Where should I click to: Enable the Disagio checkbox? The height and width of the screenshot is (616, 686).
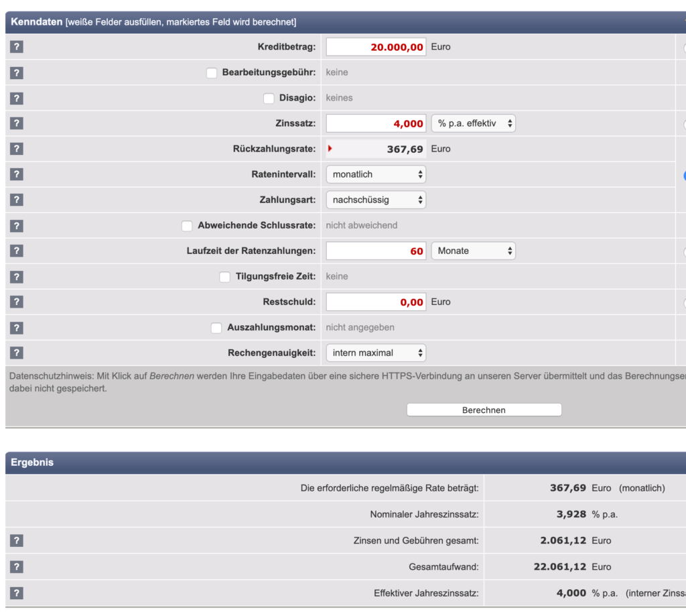[x=269, y=98]
